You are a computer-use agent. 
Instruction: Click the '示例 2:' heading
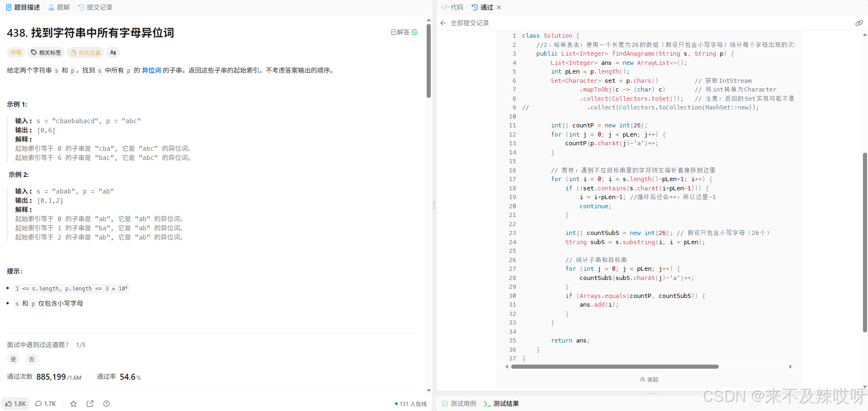pos(19,175)
